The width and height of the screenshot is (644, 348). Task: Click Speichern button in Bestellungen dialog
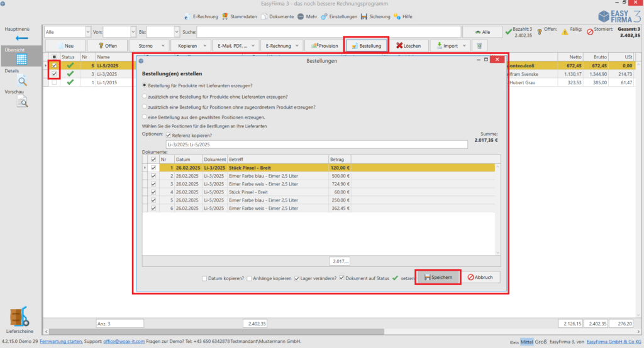438,278
